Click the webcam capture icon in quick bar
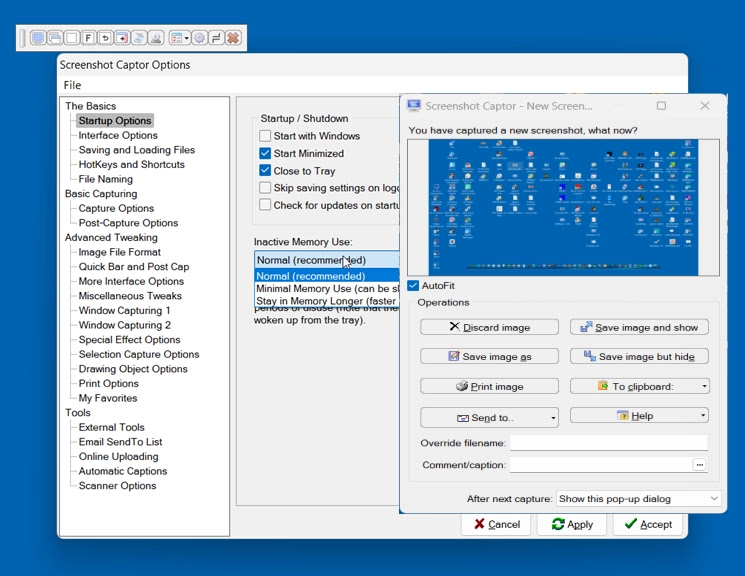The height and width of the screenshot is (576, 745). pyautogui.click(x=156, y=38)
